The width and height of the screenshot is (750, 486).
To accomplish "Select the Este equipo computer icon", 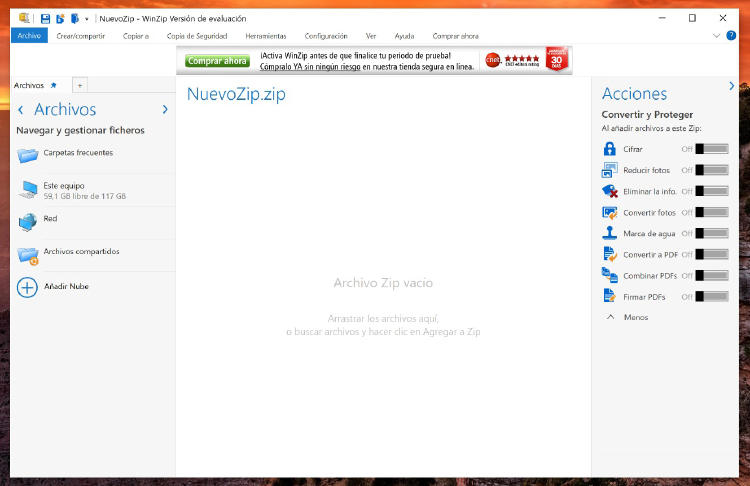I will point(27,190).
